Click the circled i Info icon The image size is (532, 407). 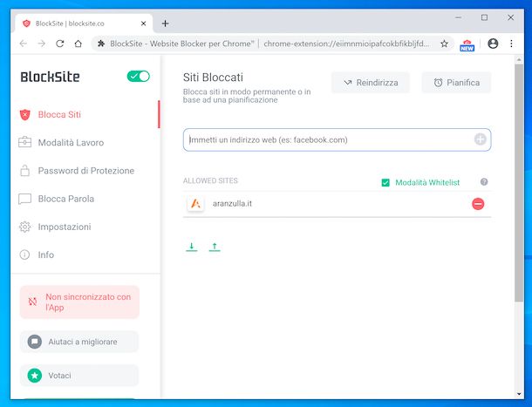coord(24,254)
